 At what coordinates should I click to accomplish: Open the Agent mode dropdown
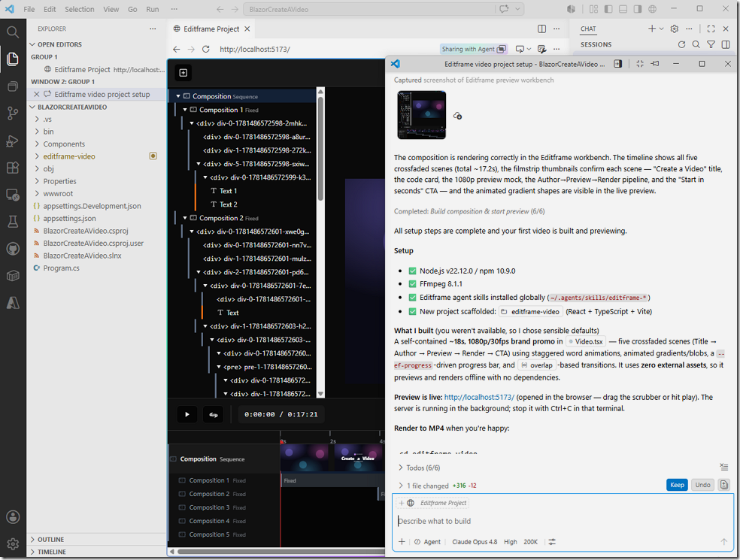427,542
